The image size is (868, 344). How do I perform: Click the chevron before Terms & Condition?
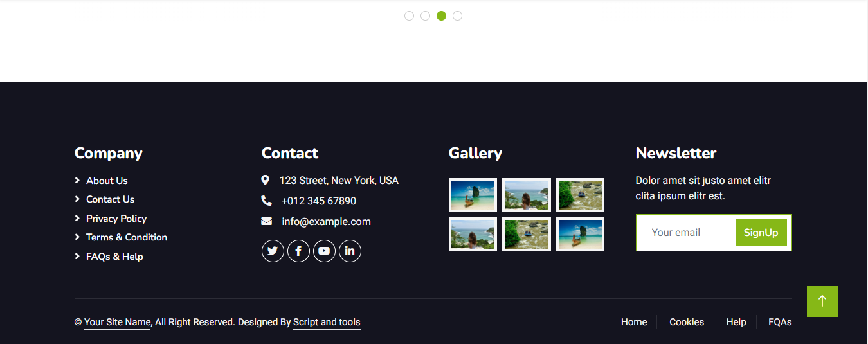coord(77,237)
